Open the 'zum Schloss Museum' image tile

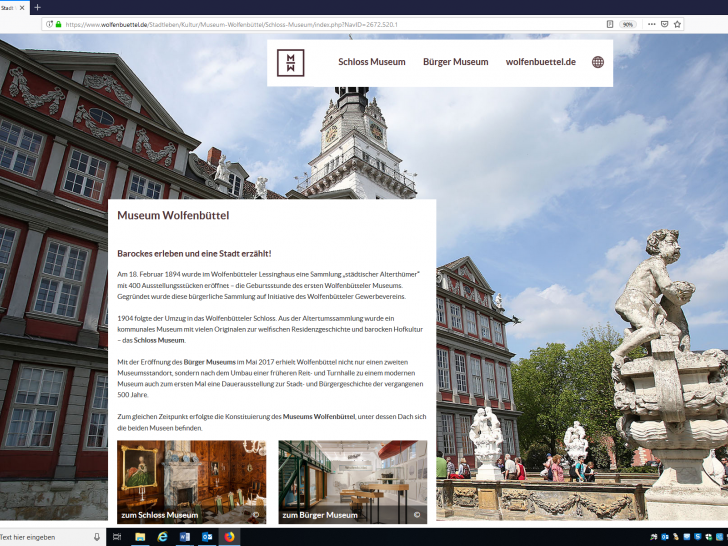(191, 482)
